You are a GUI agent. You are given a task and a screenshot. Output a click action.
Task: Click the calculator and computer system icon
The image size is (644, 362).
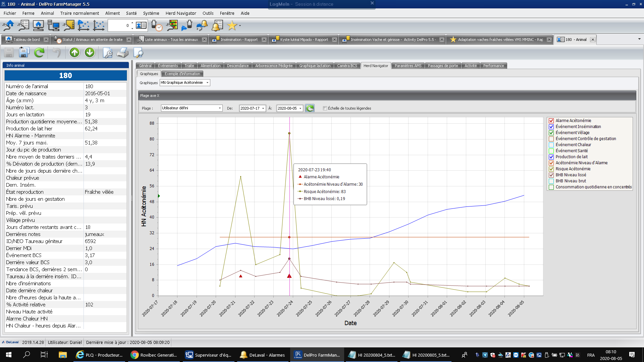(53, 25)
